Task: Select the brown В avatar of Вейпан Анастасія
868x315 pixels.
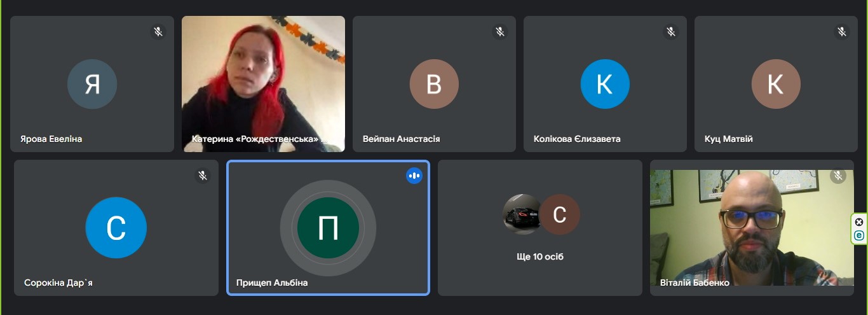Action: (x=434, y=84)
